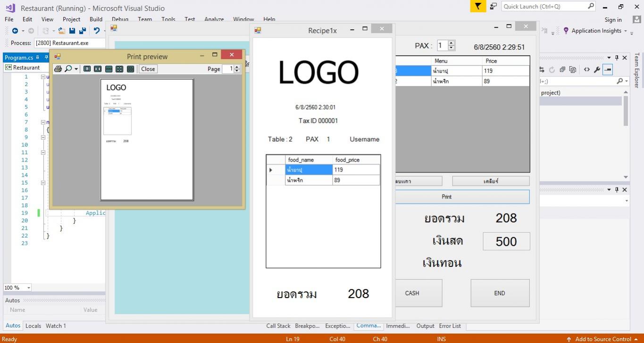This screenshot has height=343, width=644.
Task: Collapse the code block at line 15
Action: tap(43, 182)
